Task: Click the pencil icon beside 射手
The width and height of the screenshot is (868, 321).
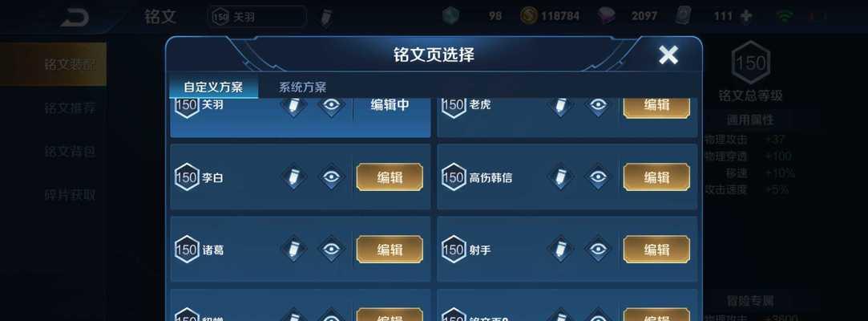Action: pyautogui.click(x=560, y=249)
